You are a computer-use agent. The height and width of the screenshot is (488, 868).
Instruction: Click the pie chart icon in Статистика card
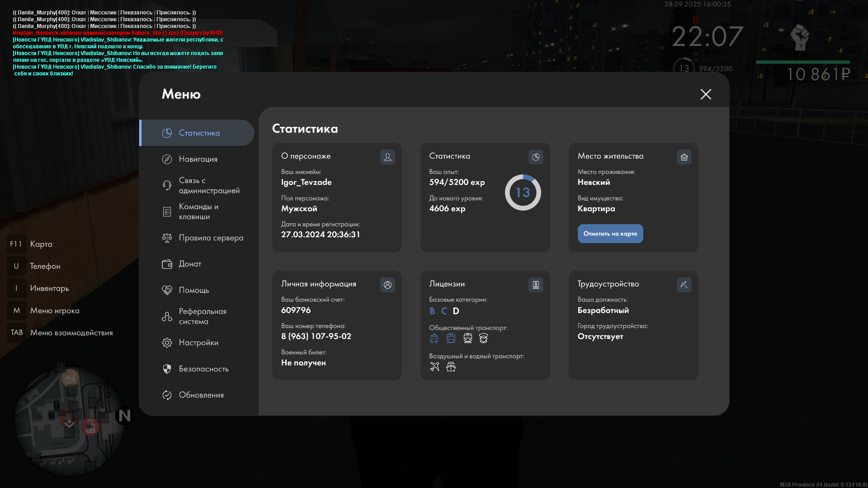point(536,157)
